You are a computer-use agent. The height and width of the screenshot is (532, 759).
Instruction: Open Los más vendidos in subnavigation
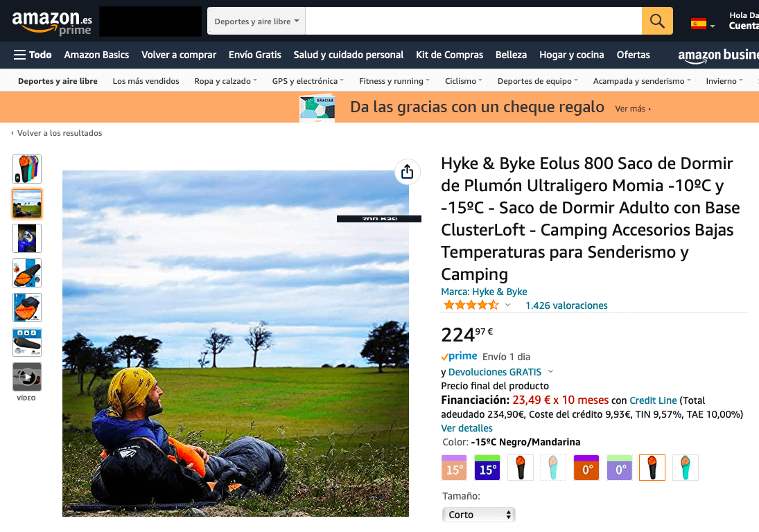146,81
